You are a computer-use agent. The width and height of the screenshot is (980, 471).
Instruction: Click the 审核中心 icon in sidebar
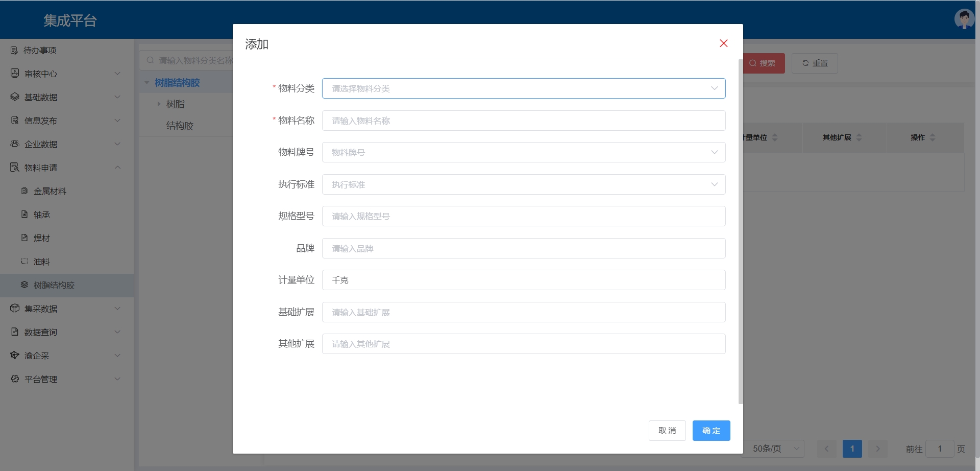[x=15, y=74]
